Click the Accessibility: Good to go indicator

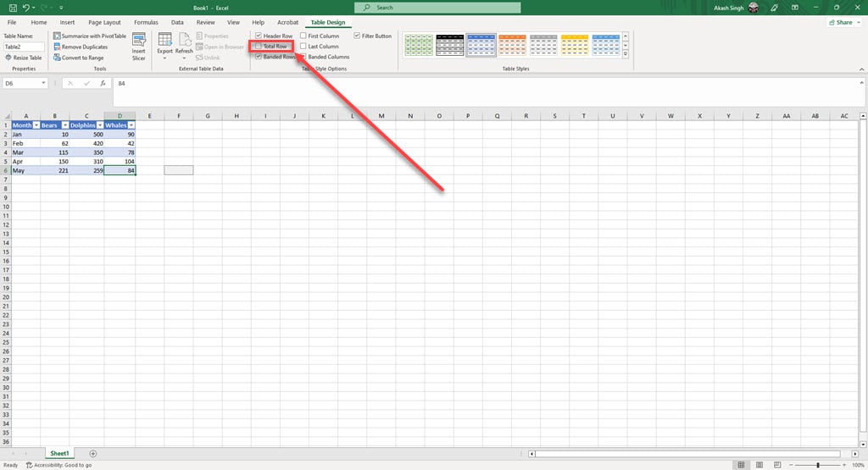pos(58,465)
